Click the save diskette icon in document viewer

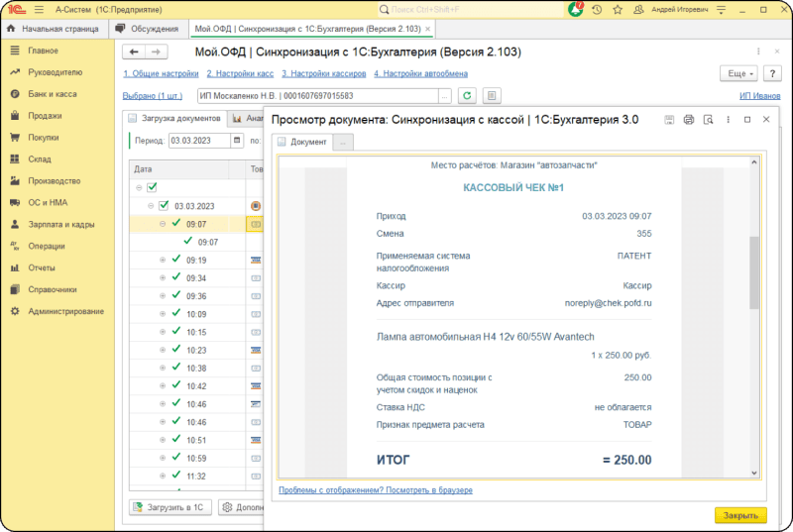[x=670, y=119]
